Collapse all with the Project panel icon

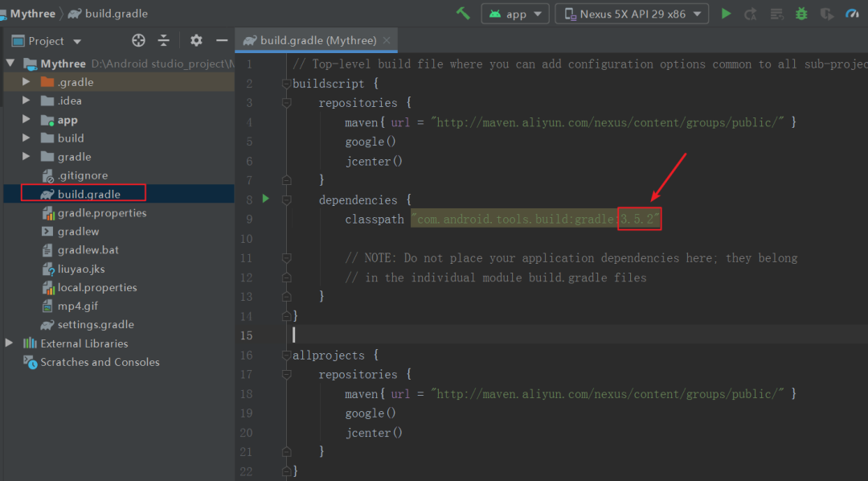163,40
